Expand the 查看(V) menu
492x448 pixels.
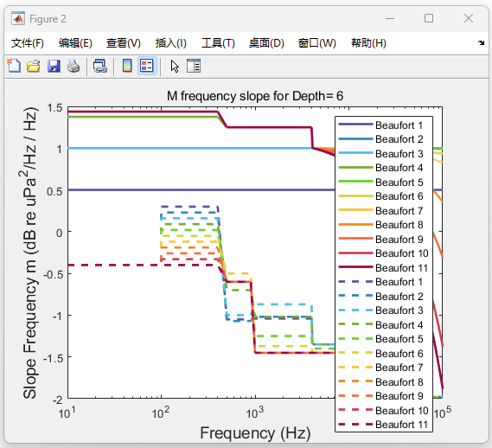(124, 43)
